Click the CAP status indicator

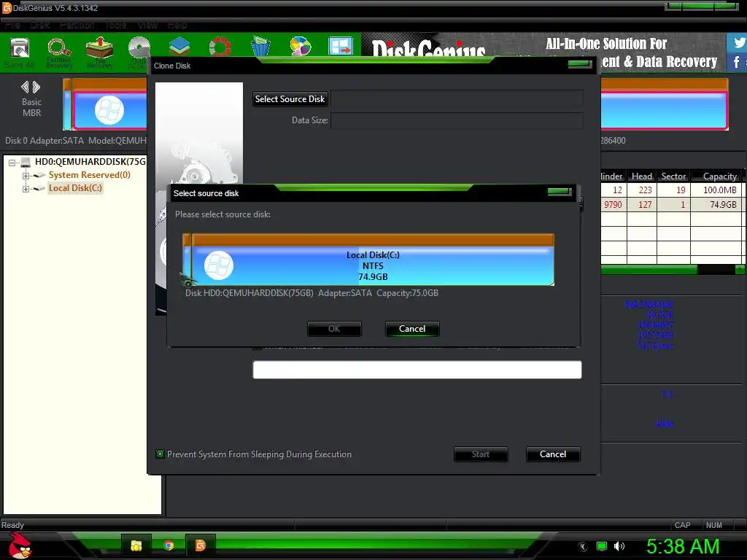[x=682, y=525]
